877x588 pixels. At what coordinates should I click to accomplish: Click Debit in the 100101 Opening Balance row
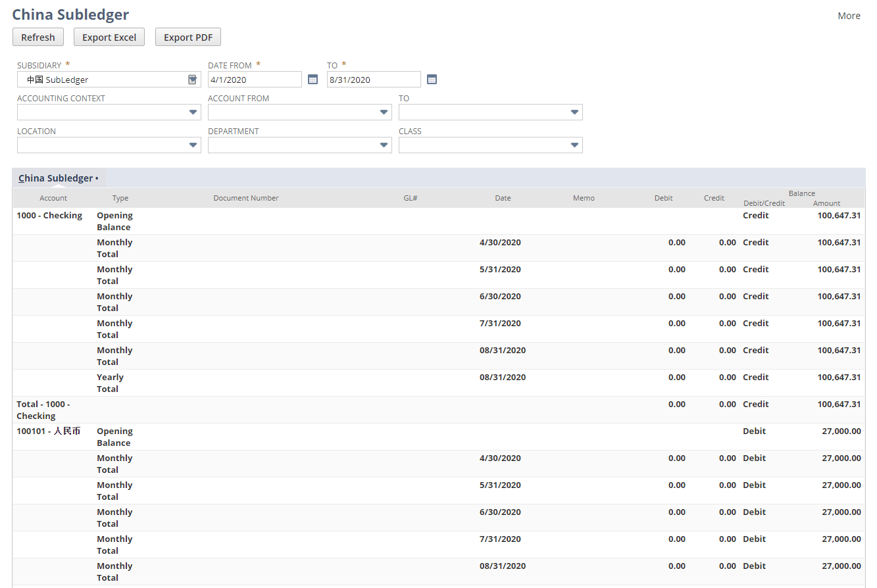click(754, 431)
